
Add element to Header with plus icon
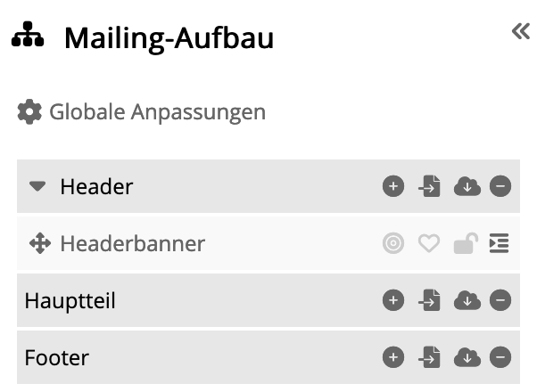[393, 186]
